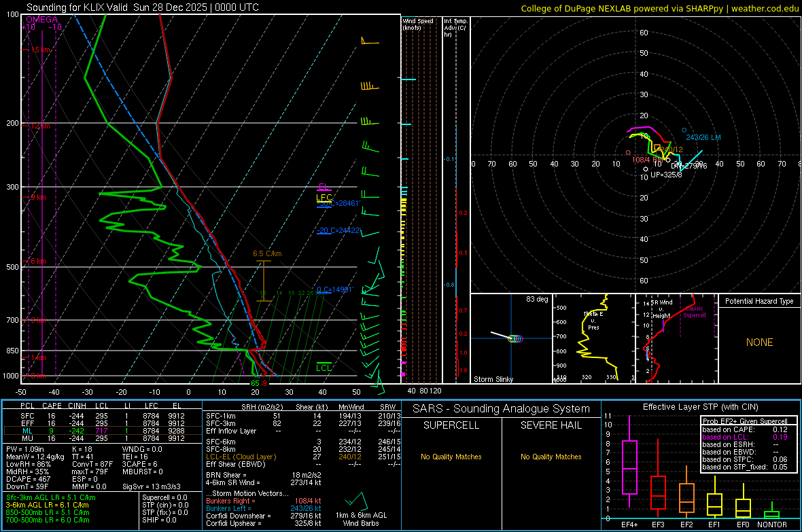Screen dimensions: 802x532
Task: Click the 'SigSvr = 13 m3/s3' value
Action: (x=152, y=487)
